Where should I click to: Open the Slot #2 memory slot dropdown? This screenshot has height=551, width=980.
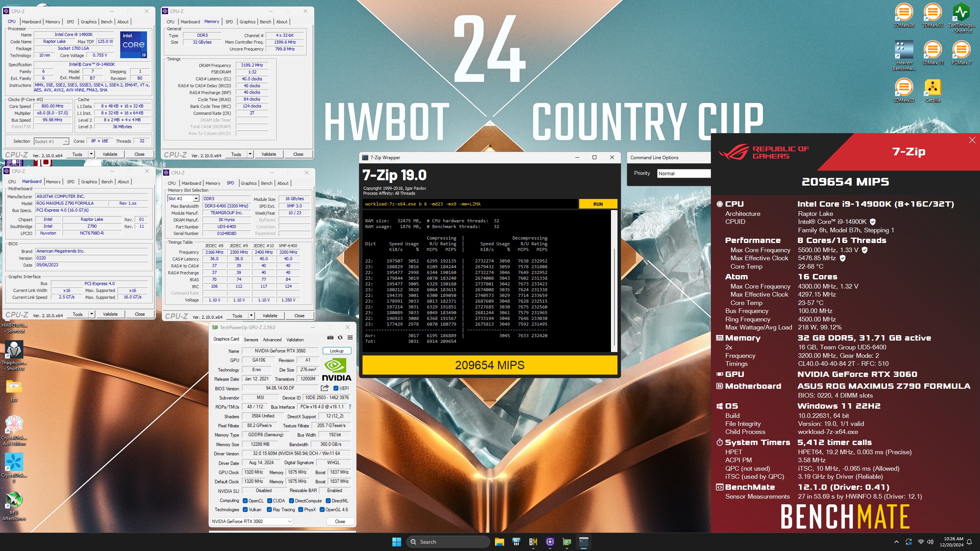click(183, 199)
